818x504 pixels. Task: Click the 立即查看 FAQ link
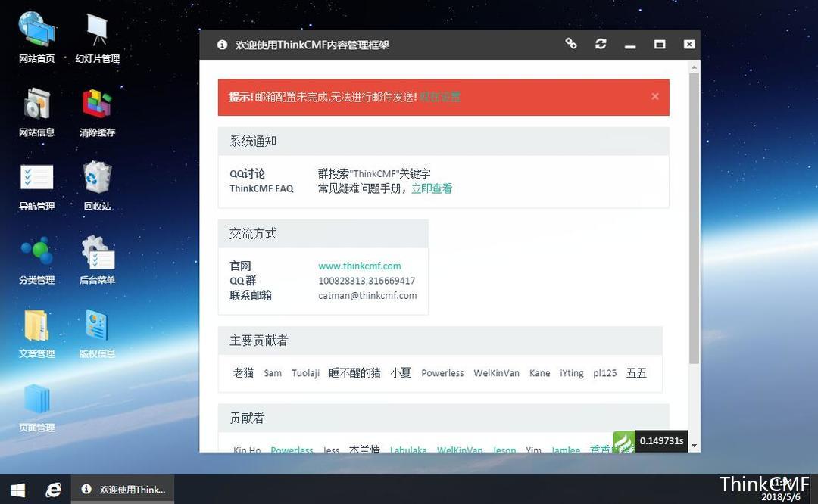click(x=432, y=188)
